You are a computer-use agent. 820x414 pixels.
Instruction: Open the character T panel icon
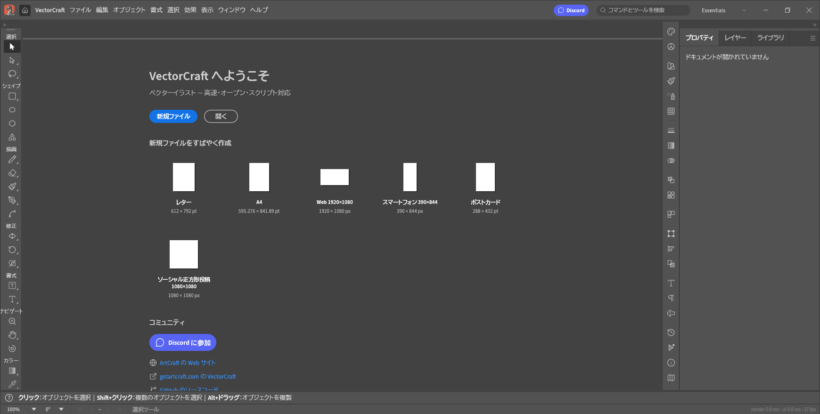671,283
